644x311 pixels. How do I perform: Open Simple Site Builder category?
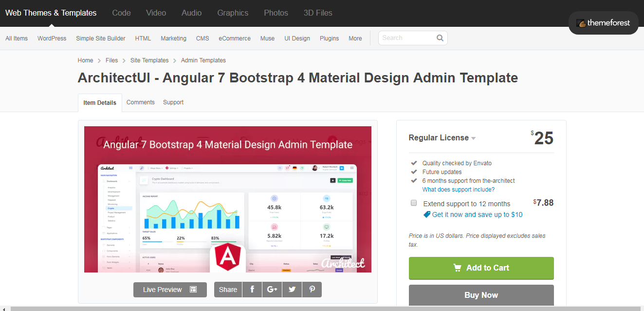(101, 39)
